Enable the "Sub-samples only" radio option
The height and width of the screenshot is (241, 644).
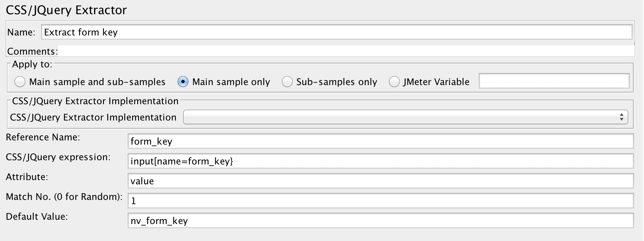(287, 82)
